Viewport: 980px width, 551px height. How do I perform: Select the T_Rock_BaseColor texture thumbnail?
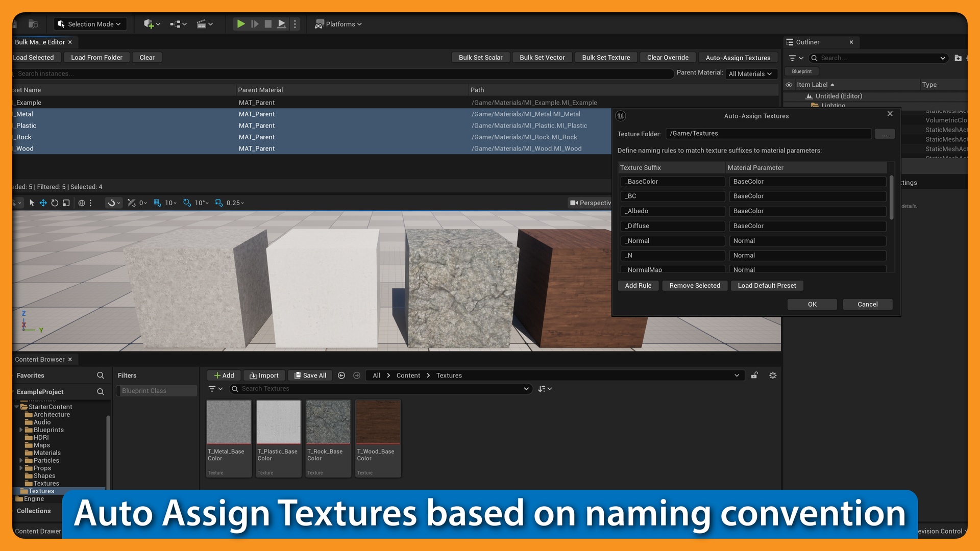328,438
